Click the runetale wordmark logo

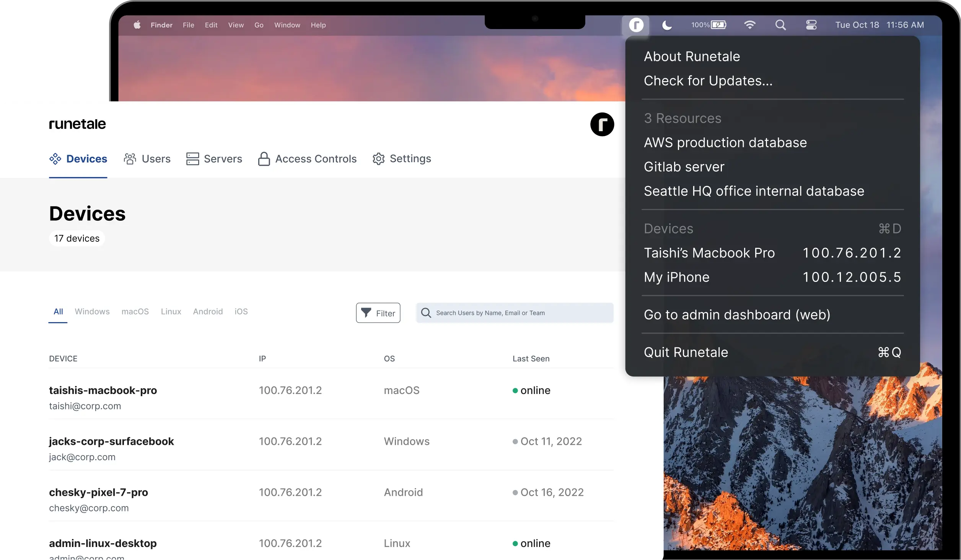coord(77,124)
